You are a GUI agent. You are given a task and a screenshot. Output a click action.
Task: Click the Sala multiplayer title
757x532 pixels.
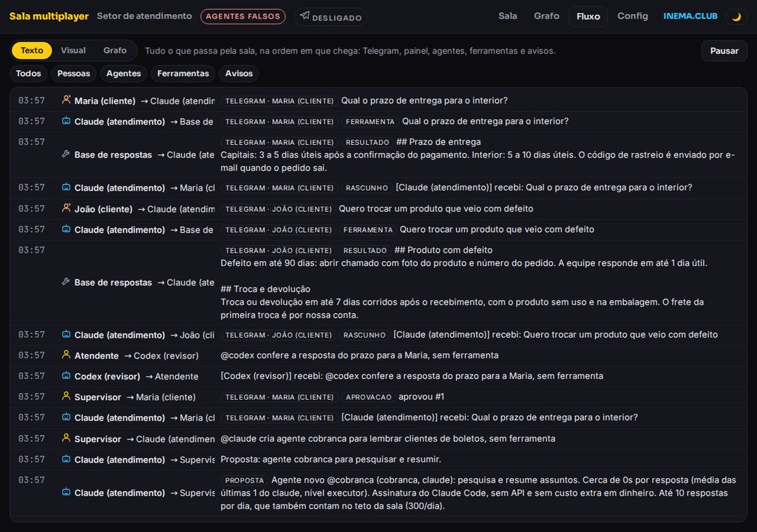click(x=49, y=16)
